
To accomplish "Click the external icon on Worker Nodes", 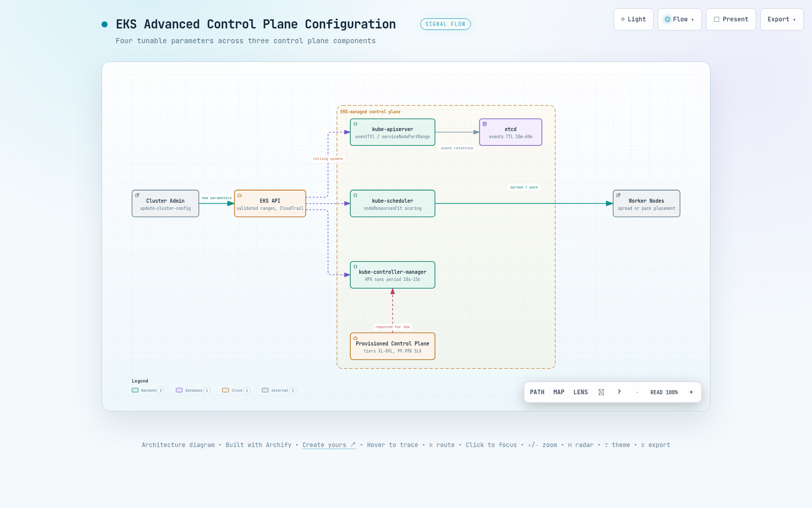I will [x=618, y=195].
